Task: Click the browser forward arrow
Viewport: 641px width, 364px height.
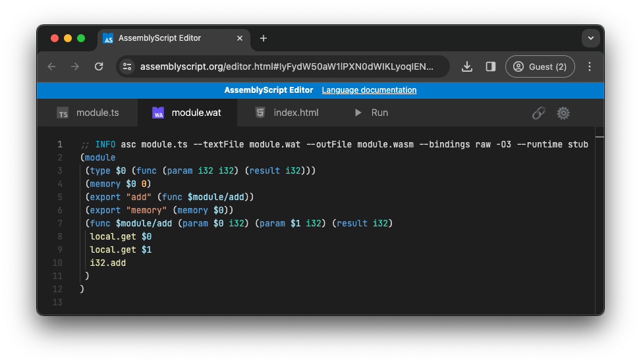Action: point(75,66)
